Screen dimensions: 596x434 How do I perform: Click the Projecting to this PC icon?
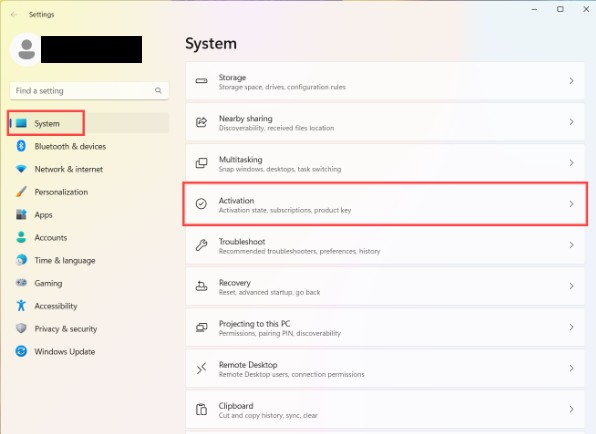201,327
